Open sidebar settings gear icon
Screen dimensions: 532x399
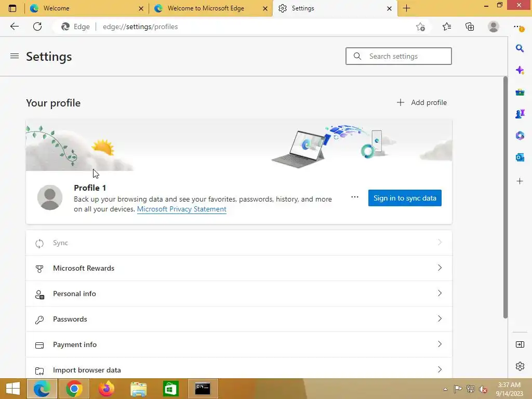point(520,366)
